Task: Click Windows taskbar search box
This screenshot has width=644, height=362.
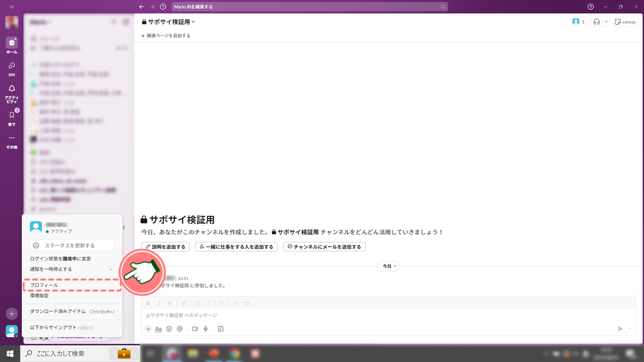Action: (80, 353)
